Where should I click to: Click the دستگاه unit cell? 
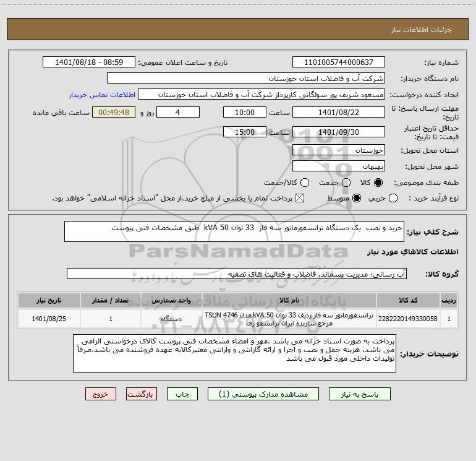click(x=171, y=319)
